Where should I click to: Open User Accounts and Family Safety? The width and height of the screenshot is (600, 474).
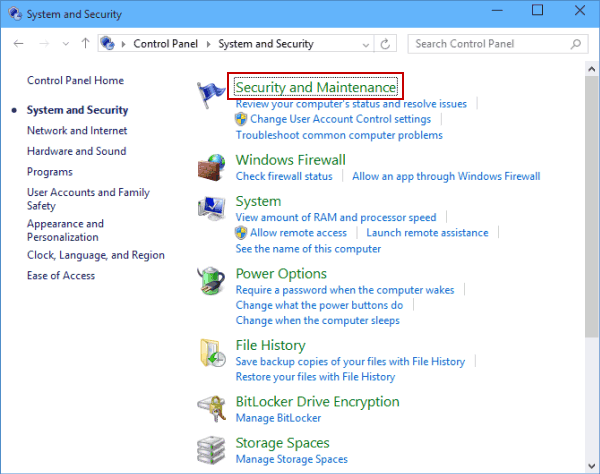(88, 199)
